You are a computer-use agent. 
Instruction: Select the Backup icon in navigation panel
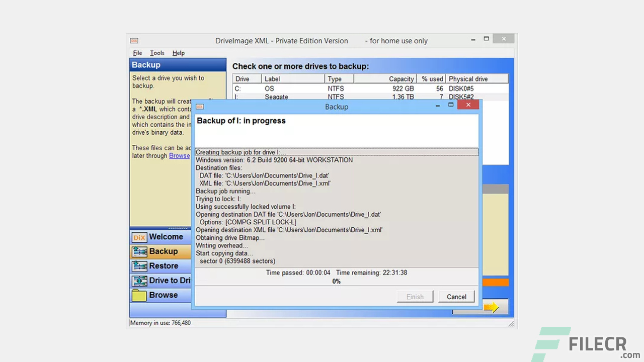pos(139,252)
